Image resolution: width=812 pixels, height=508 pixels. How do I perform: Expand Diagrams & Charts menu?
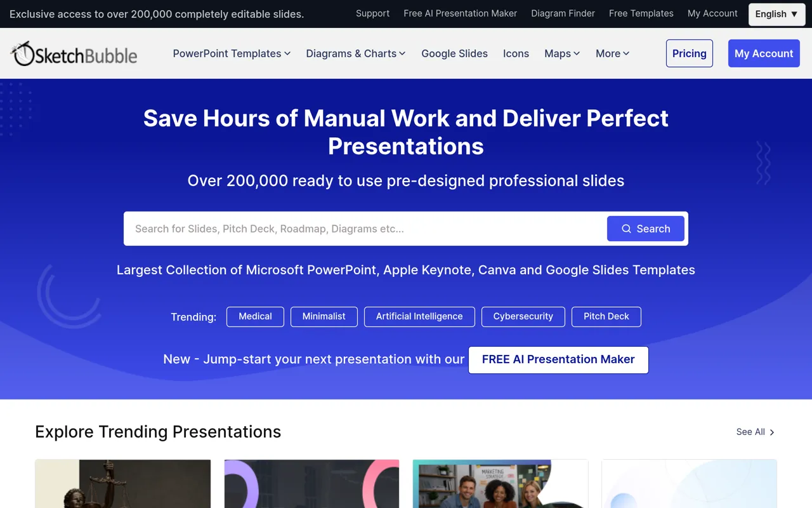coord(355,53)
